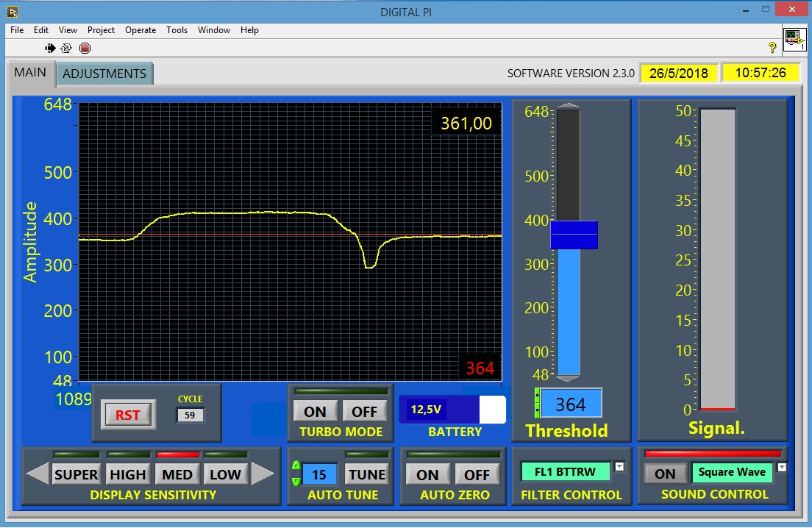812x528 pixels.
Task: Click the Run Continuously toolbar icon
Action: coord(66,49)
